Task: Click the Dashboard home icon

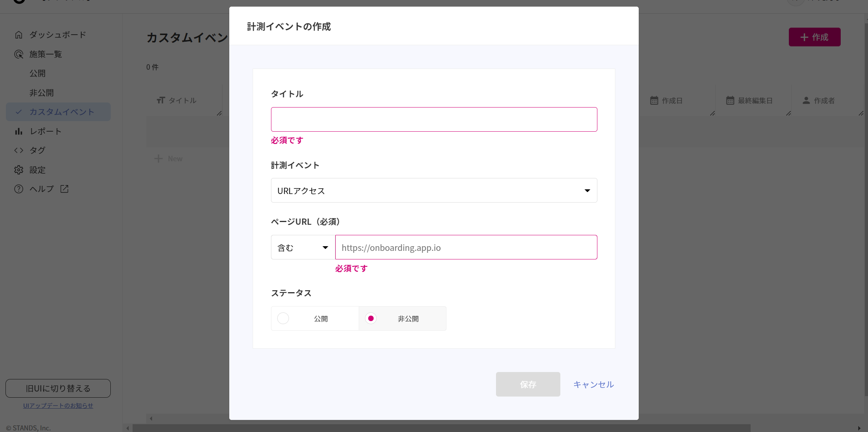Action: 18,35
